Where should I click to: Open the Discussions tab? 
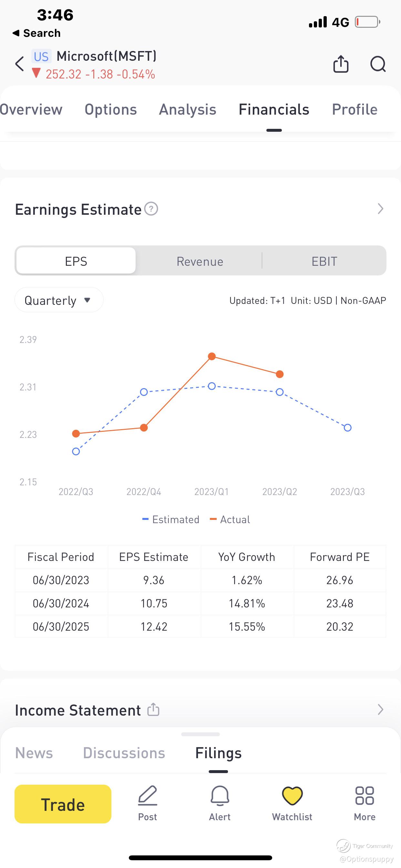pos(124,753)
